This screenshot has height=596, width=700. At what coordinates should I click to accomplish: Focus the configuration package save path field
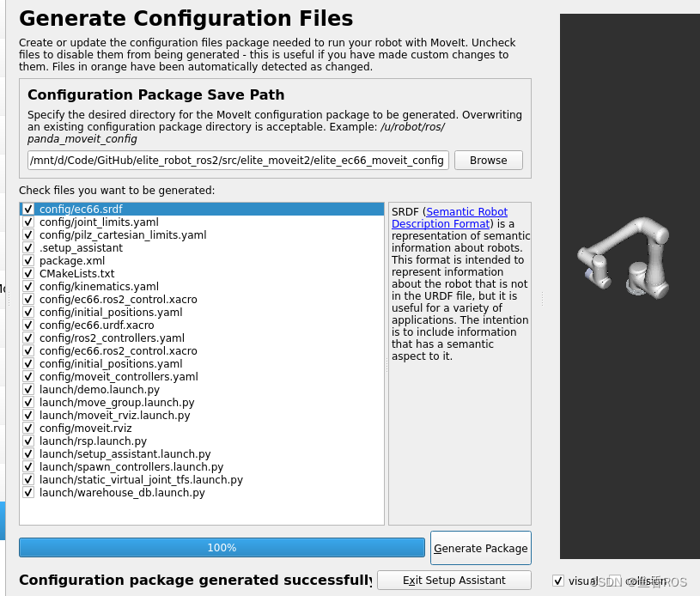coord(238,161)
